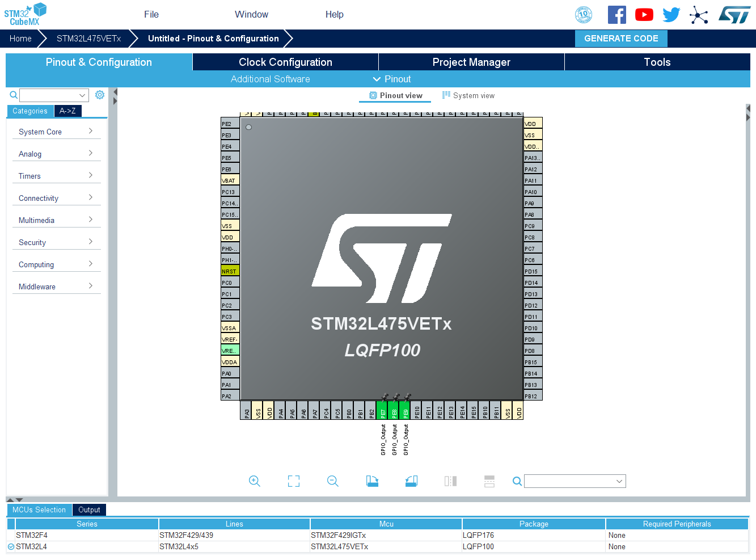Click the STM32CubeMX logo
756x560 pixels.
[x=26, y=15]
